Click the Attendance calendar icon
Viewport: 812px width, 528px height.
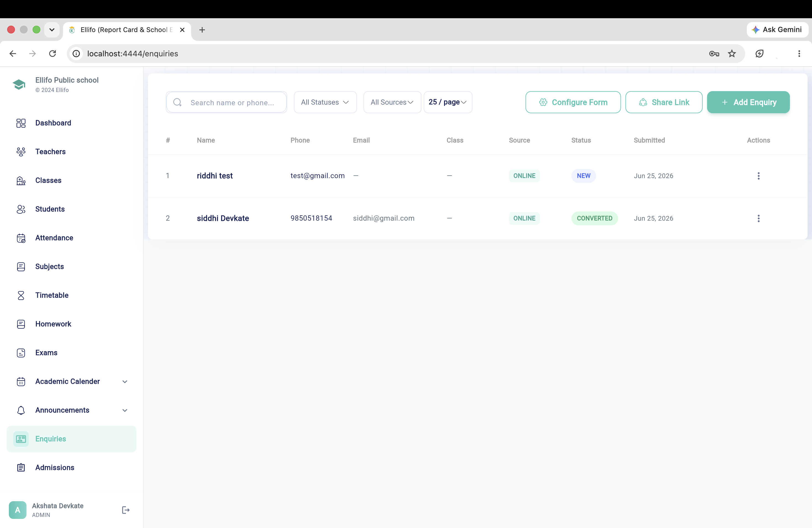pyautogui.click(x=21, y=238)
